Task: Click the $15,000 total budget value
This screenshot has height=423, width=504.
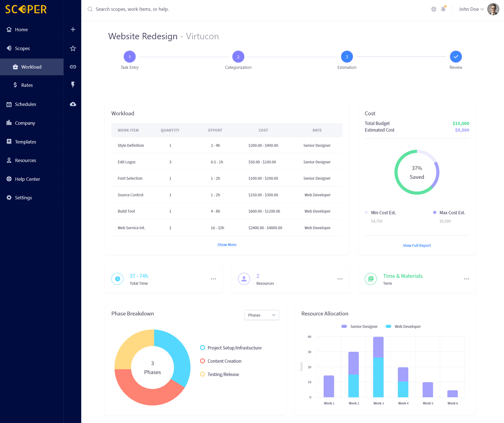Action: point(461,123)
